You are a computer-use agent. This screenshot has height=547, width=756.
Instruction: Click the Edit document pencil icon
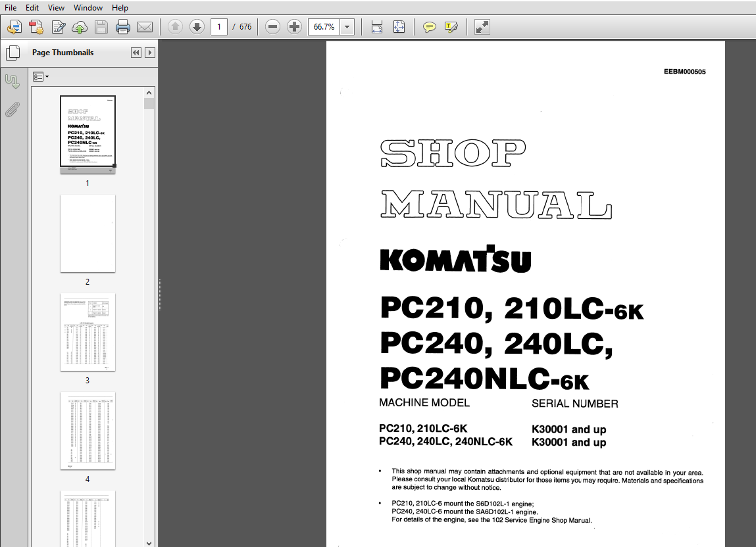59,27
